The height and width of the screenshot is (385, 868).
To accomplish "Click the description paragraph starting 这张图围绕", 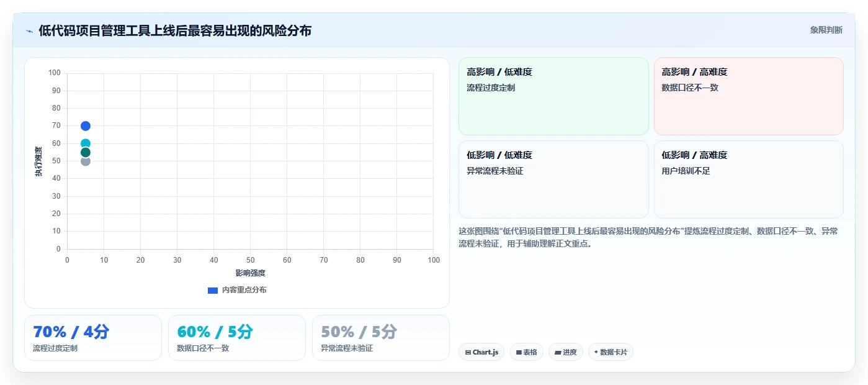I will click(648, 237).
